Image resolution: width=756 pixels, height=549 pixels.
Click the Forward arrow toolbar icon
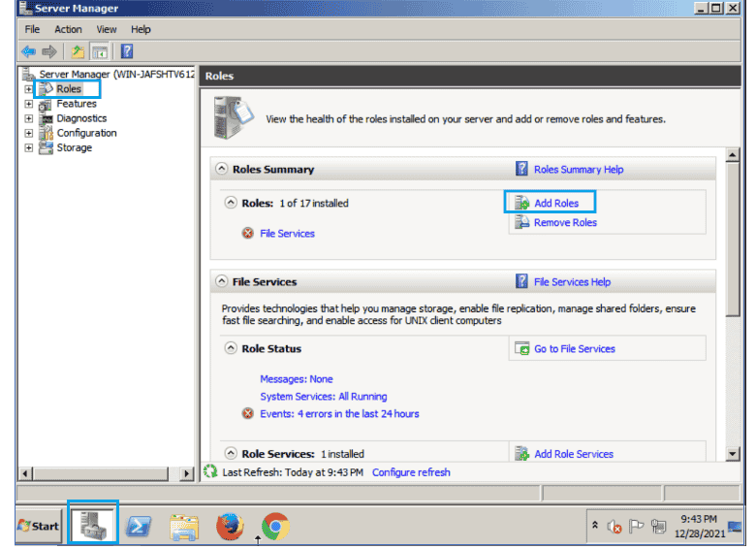pos(49,51)
